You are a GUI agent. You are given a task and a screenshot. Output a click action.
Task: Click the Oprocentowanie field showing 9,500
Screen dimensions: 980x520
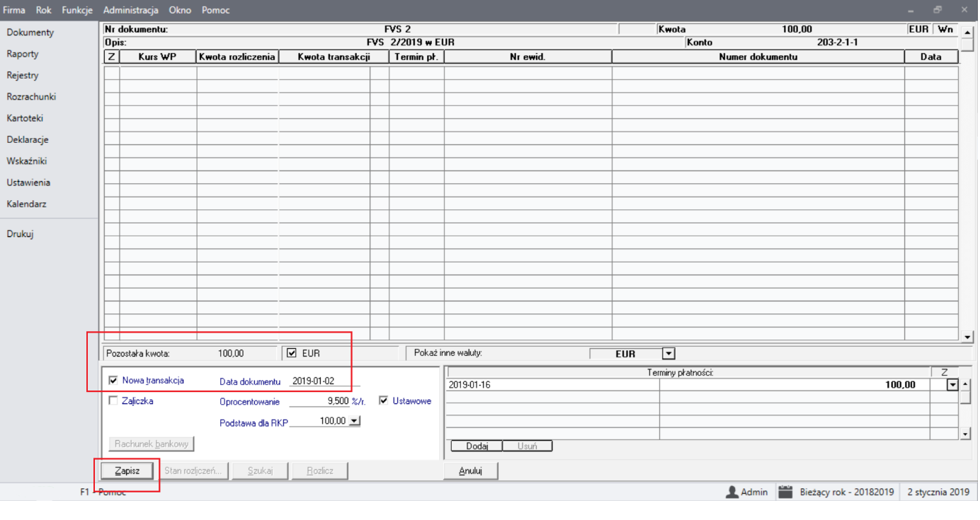pos(320,401)
